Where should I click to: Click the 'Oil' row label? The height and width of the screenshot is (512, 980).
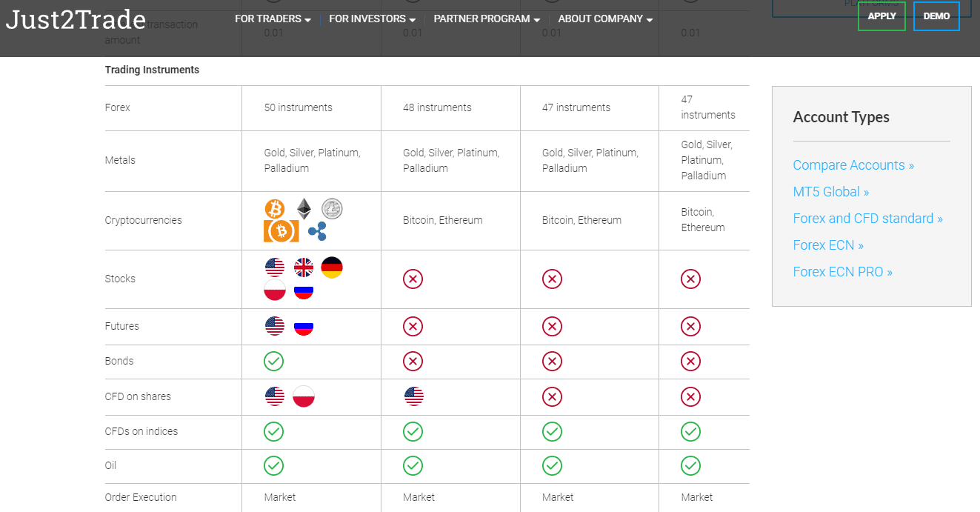coord(110,465)
